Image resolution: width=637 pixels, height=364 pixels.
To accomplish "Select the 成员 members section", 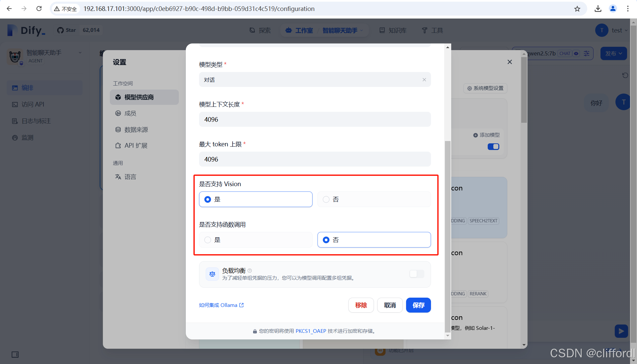I will [x=130, y=113].
